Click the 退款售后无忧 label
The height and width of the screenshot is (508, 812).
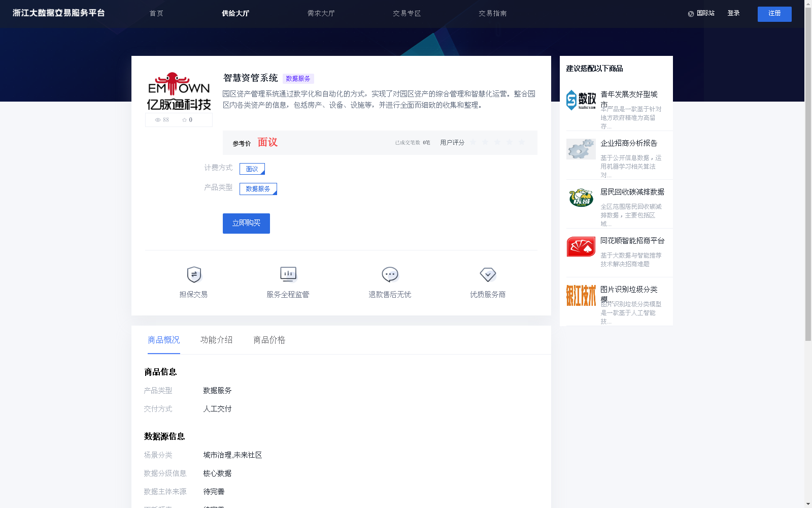point(390,295)
